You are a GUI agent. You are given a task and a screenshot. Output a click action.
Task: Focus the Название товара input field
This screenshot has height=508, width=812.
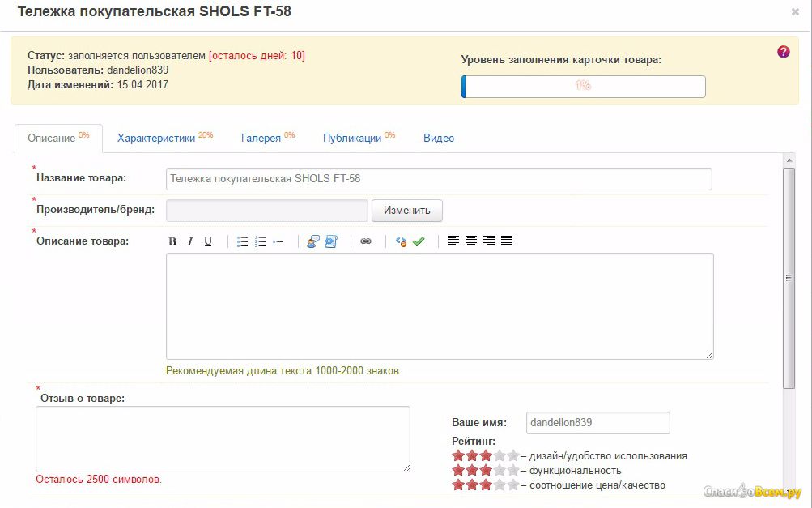[439, 179]
